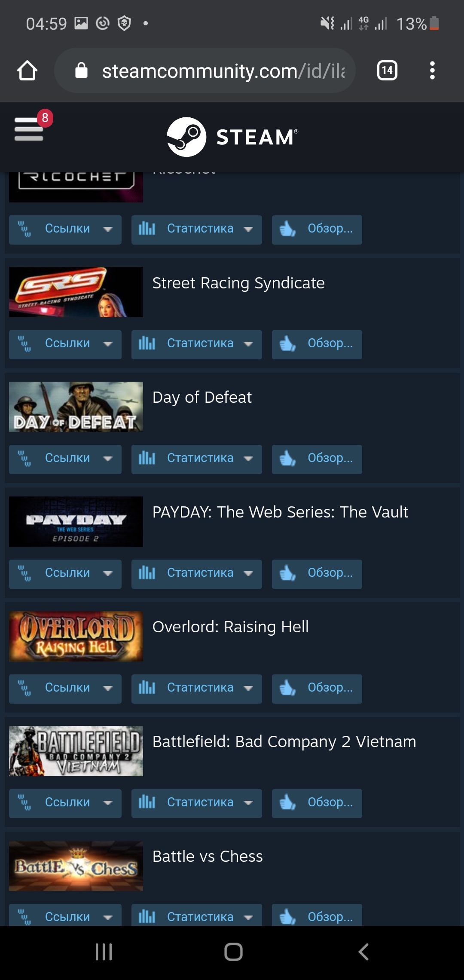Screen dimensions: 464x980
Task: Tap the browser URL address bar
Action: tap(205, 70)
